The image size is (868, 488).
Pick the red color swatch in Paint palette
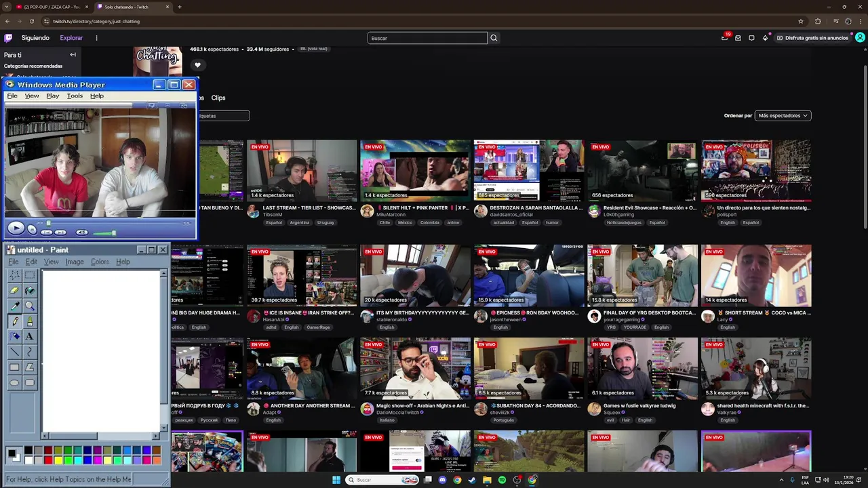click(48, 460)
